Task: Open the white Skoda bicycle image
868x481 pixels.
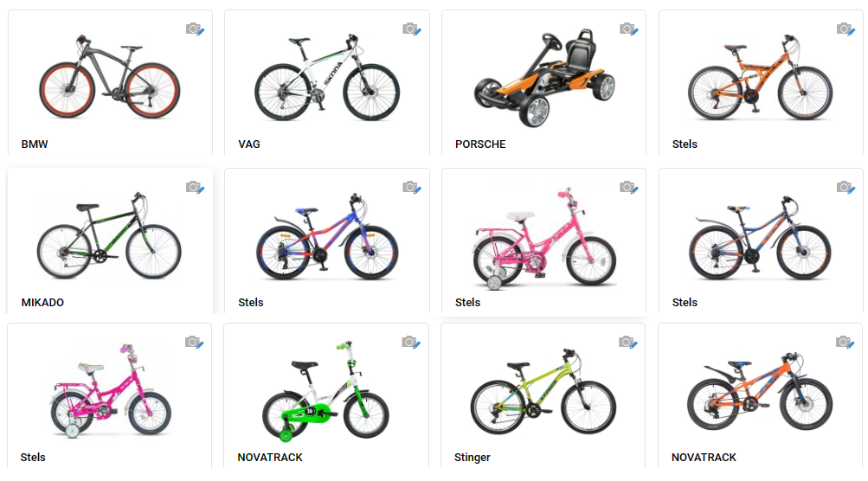Action: [x=326, y=78]
